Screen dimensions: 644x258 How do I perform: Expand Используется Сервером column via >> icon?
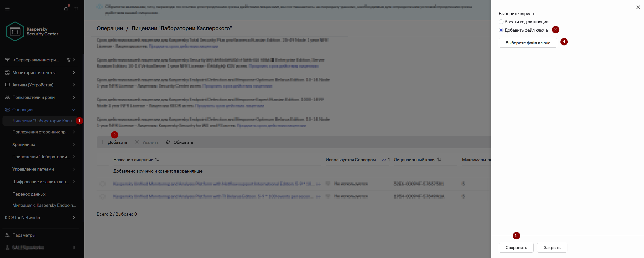click(384, 160)
